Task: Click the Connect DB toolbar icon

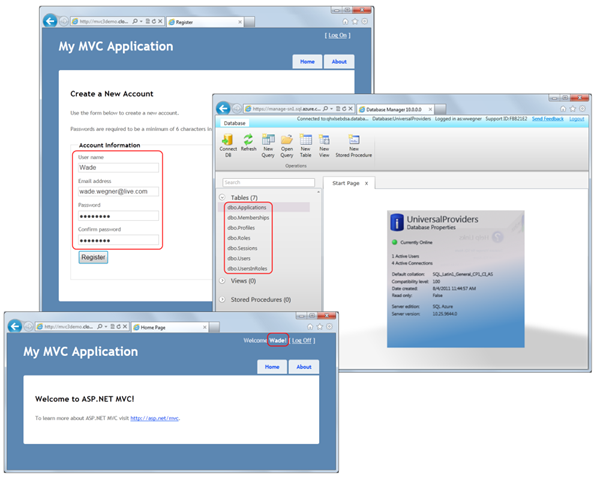Action: point(227,141)
